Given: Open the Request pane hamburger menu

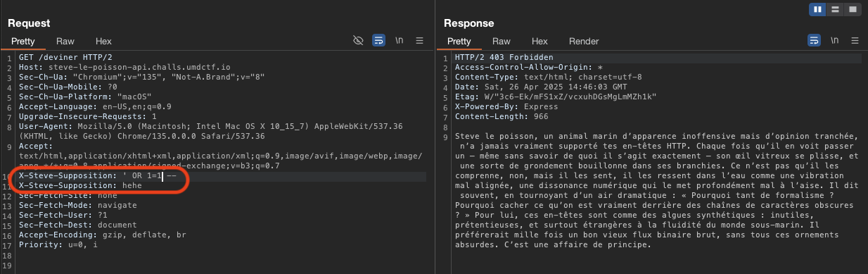Looking at the screenshot, I should tap(419, 41).
